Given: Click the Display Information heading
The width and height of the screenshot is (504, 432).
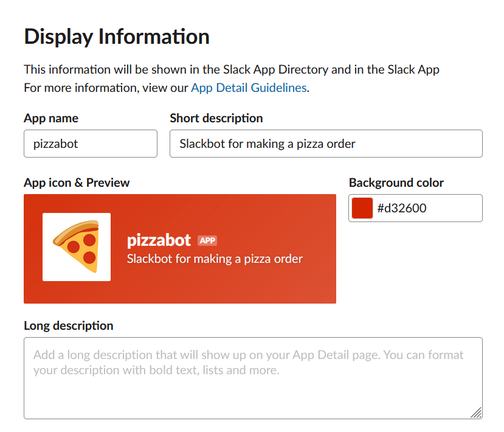Looking at the screenshot, I should point(116,37).
